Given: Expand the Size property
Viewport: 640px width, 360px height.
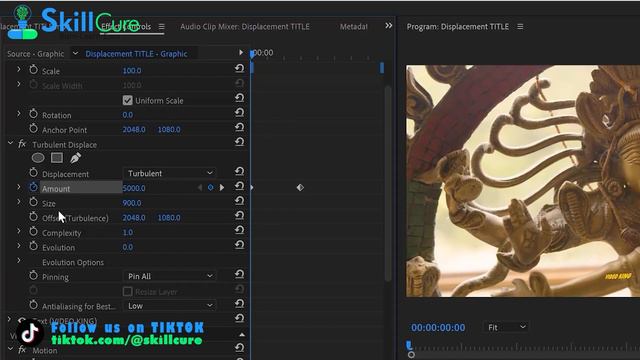Looking at the screenshot, I should (19, 202).
